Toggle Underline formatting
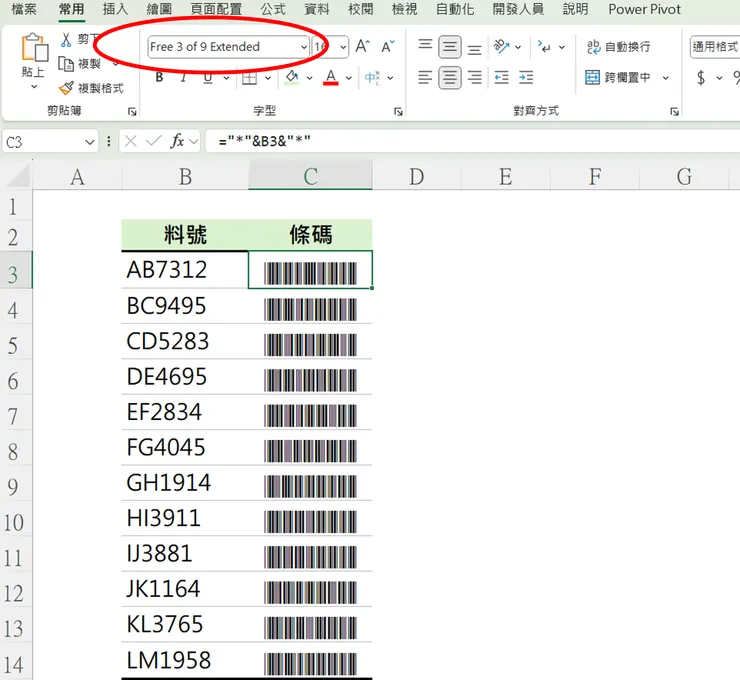The width and height of the screenshot is (740, 680). tap(208, 78)
